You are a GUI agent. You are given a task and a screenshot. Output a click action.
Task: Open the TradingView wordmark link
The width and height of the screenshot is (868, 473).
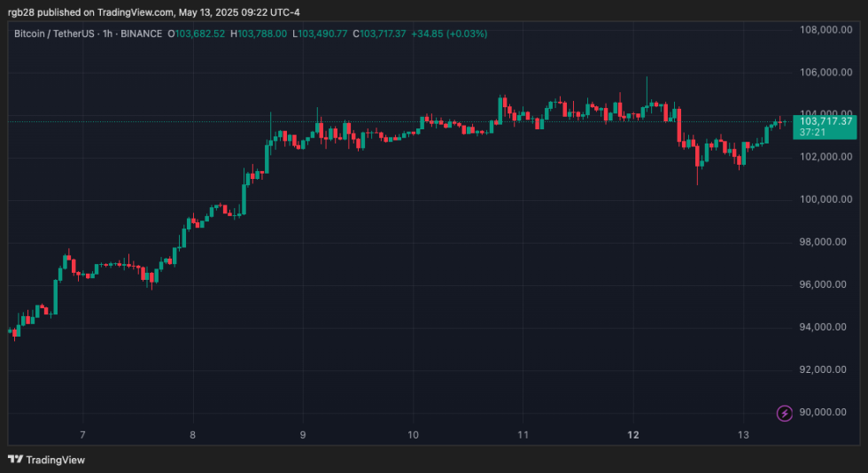55,460
